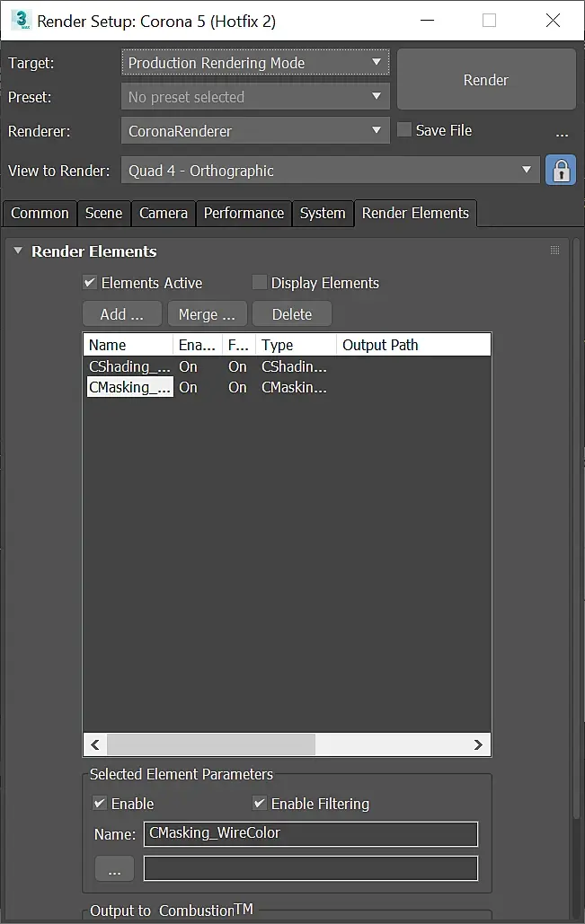This screenshot has height=924, width=585.
Task: Open the Preset dropdown
Action: pos(255,97)
